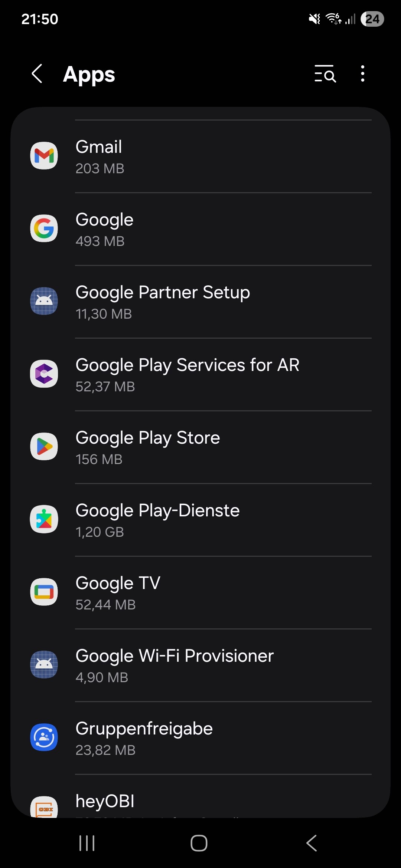Image resolution: width=401 pixels, height=868 pixels.
Task: Tap the Apps page title
Action: 89,74
